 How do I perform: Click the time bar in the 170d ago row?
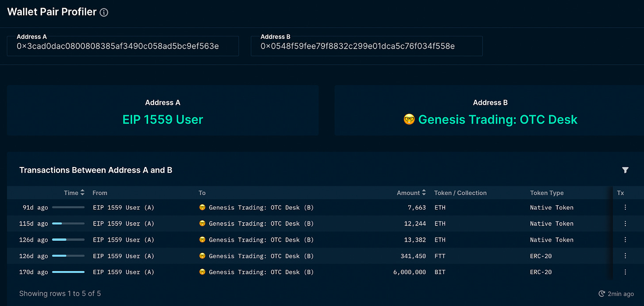click(x=68, y=272)
